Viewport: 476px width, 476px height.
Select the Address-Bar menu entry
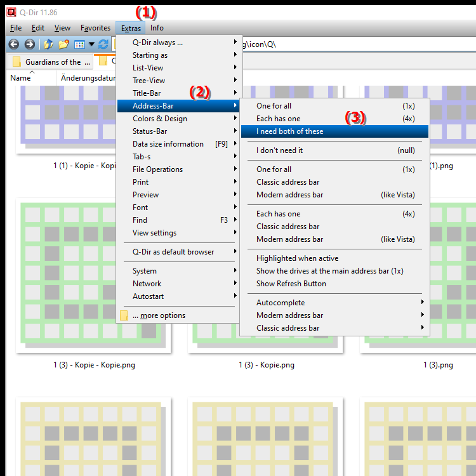[178, 106]
